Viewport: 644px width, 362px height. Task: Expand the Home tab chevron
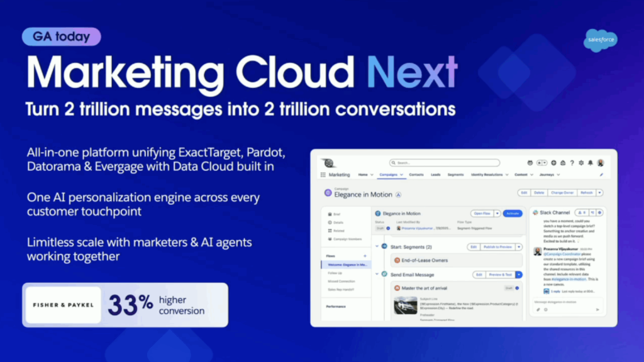(372, 175)
